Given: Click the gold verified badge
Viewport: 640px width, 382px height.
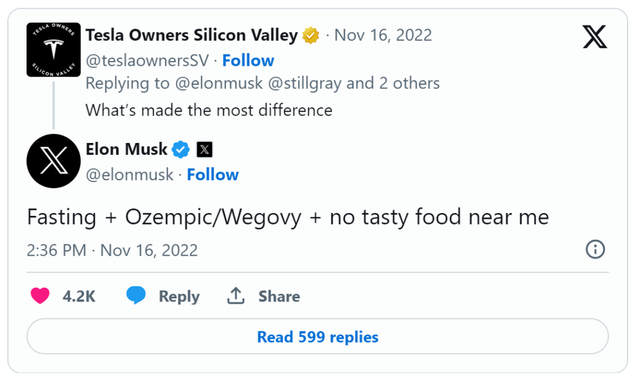Looking at the screenshot, I should tap(311, 36).
